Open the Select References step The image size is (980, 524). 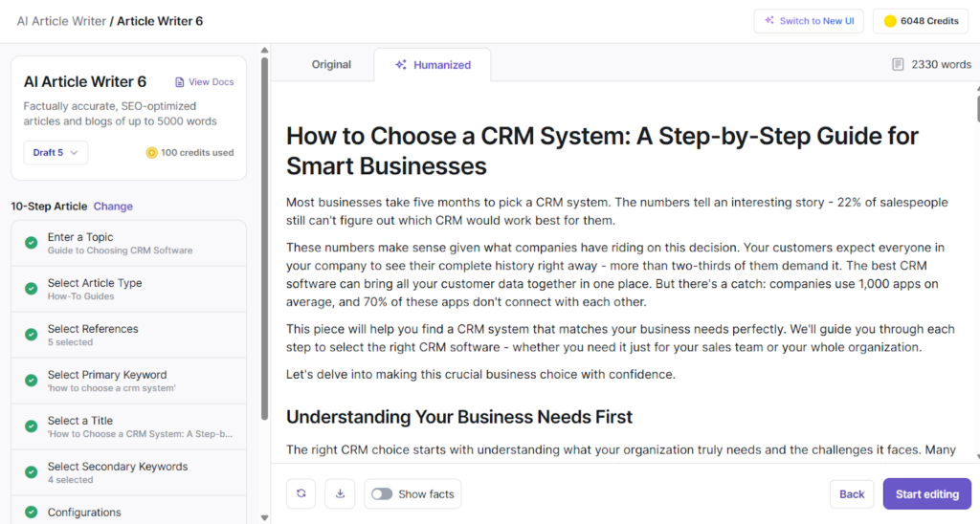pyautogui.click(x=129, y=335)
